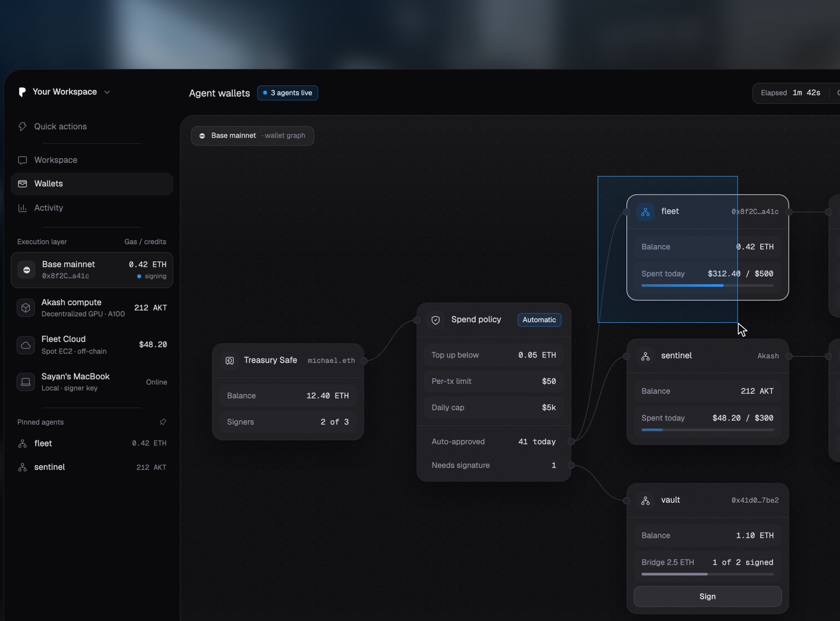Click the Spend policy shield icon
This screenshot has height=621, width=840.
436,320
